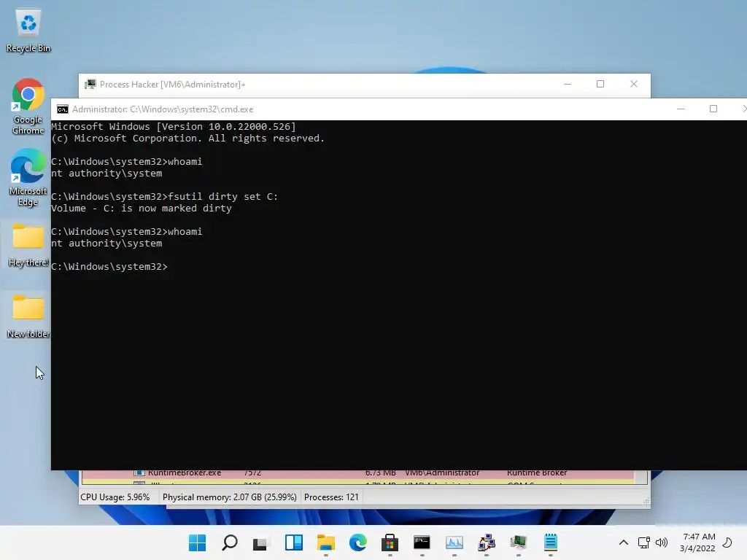Maximize the cmd.exe window
Image resolution: width=747 pixels, height=560 pixels.
click(x=713, y=109)
